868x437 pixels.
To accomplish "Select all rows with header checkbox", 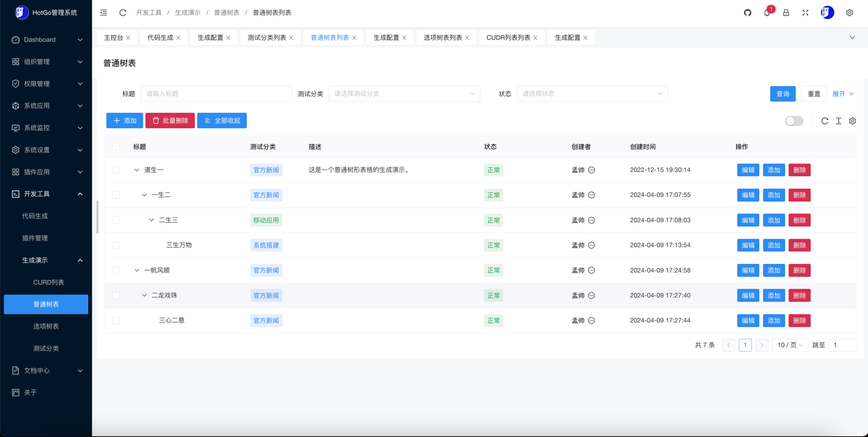I will tap(116, 147).
